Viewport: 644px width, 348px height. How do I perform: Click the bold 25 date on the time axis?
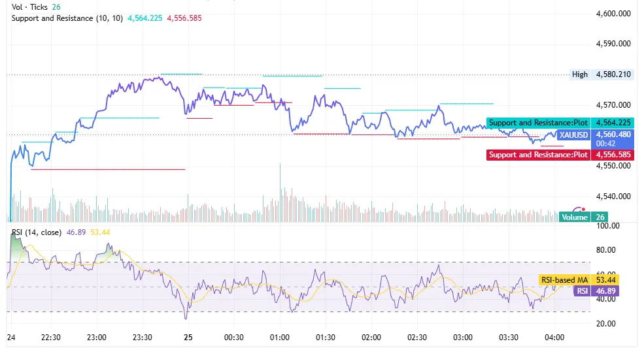(x=188, y=338)
